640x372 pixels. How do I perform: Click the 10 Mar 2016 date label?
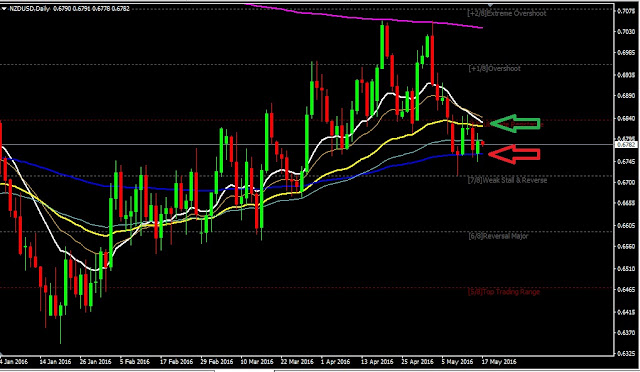tap(257, 362)
